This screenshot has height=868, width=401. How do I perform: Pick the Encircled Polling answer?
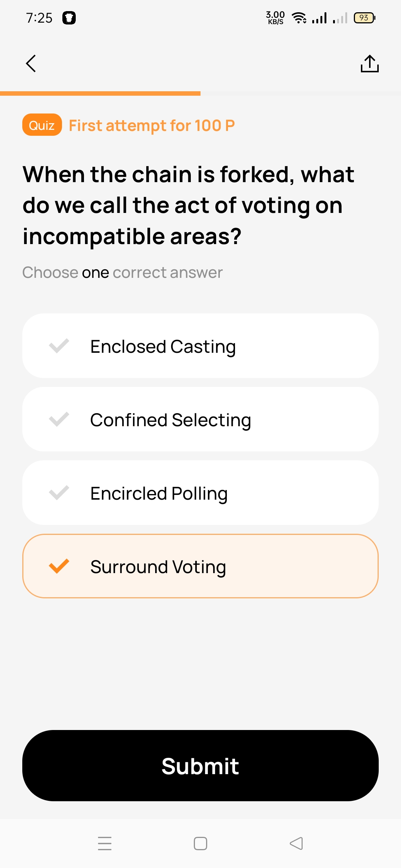click(x=200, y=493)
